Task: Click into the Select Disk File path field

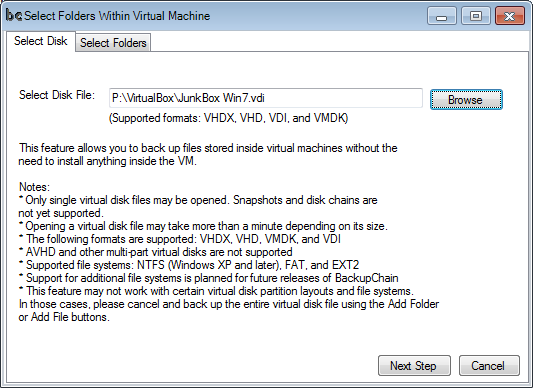Action: 265,98
